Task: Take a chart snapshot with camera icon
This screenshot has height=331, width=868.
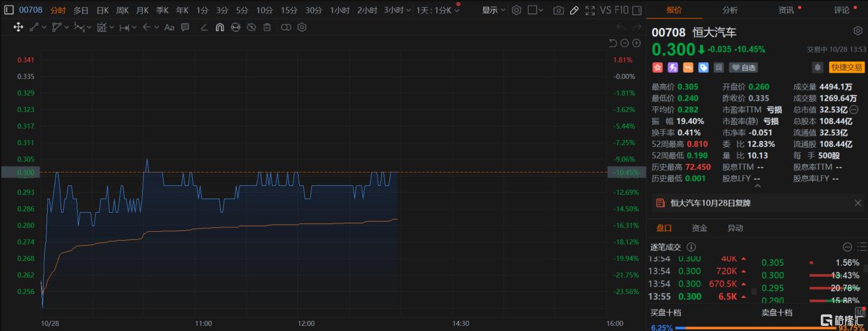Action: [x=559, y=10]
